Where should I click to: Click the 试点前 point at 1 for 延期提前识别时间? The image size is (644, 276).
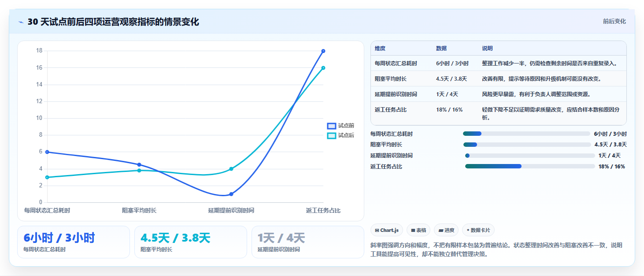(231, 194)
